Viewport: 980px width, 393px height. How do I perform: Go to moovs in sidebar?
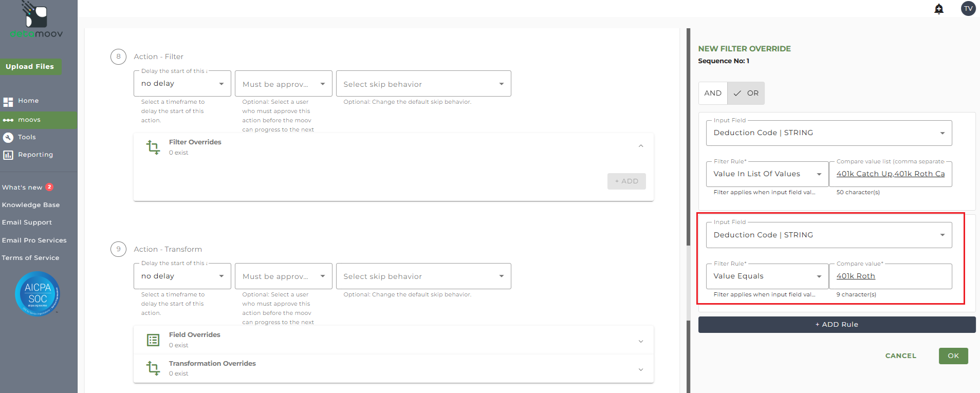[x=29, y=120]
